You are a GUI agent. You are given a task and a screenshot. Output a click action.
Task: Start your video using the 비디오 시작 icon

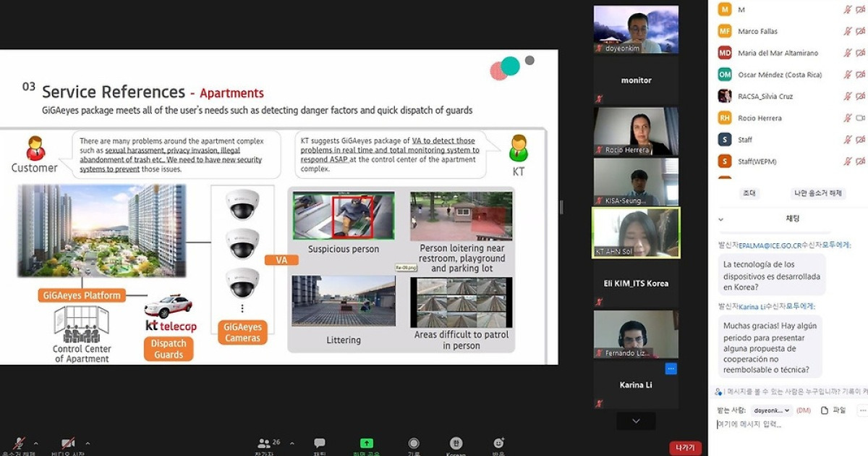coord(69,443)
